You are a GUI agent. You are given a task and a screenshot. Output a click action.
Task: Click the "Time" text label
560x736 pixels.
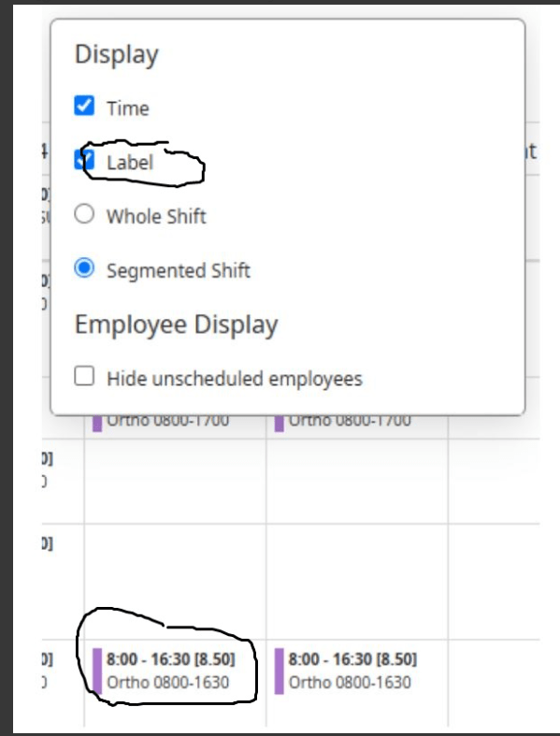tap(128, 108)
